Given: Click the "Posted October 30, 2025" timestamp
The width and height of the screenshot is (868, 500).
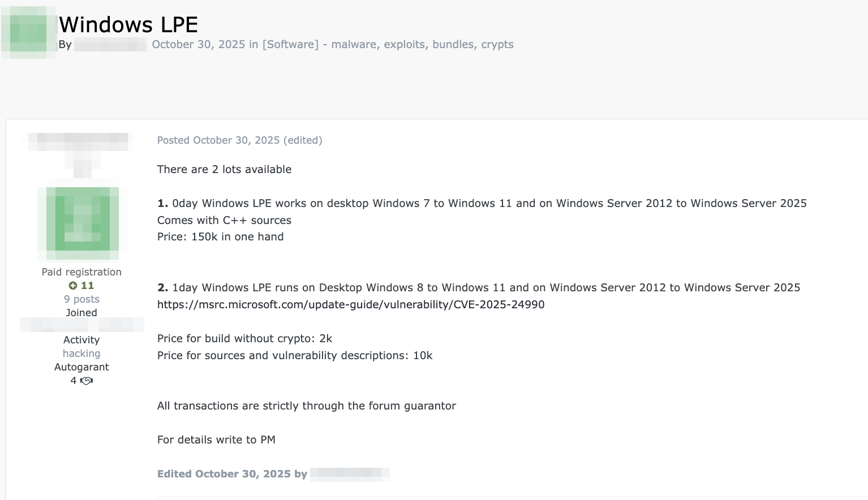Looking at the screenshot, I should [x=218, y=140].
